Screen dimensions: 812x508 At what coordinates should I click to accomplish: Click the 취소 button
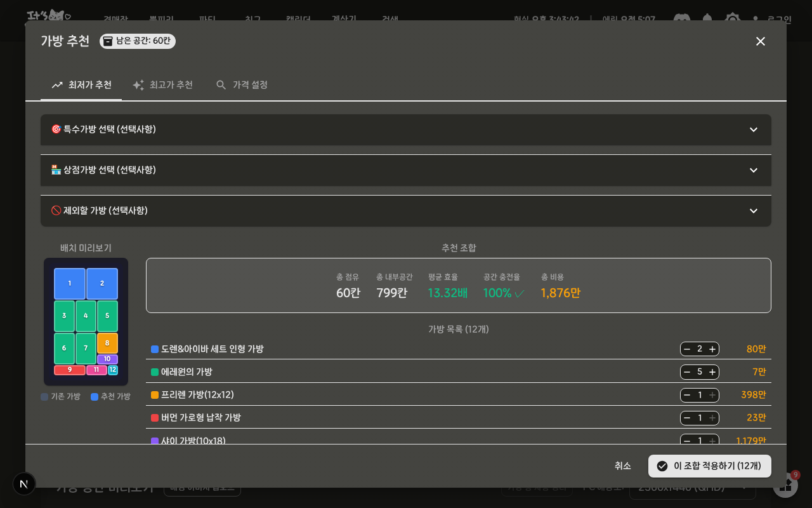[x=623, y=466]
